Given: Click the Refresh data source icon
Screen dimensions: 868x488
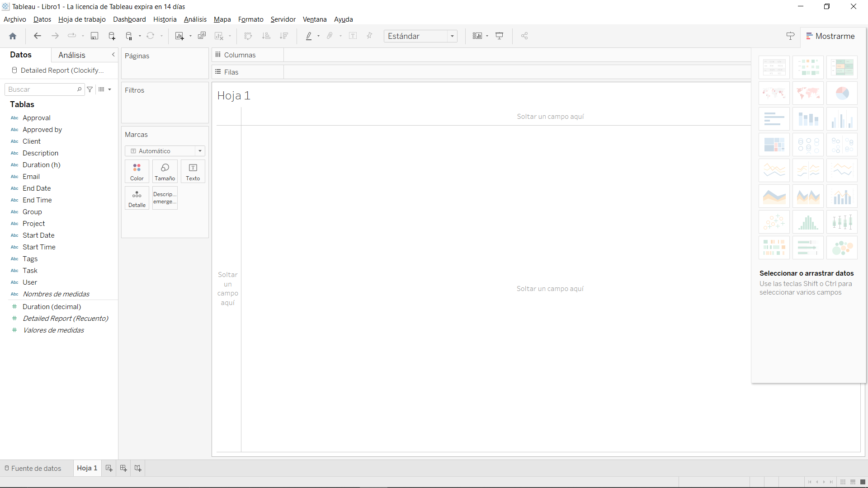Looking at the screenshot, I should (151, 36).
